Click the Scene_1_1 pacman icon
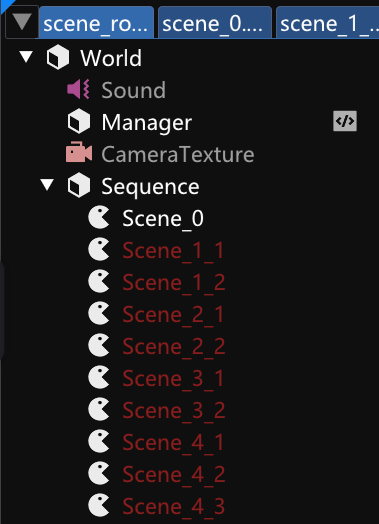379x524 pixels. (x=99, y=249)
